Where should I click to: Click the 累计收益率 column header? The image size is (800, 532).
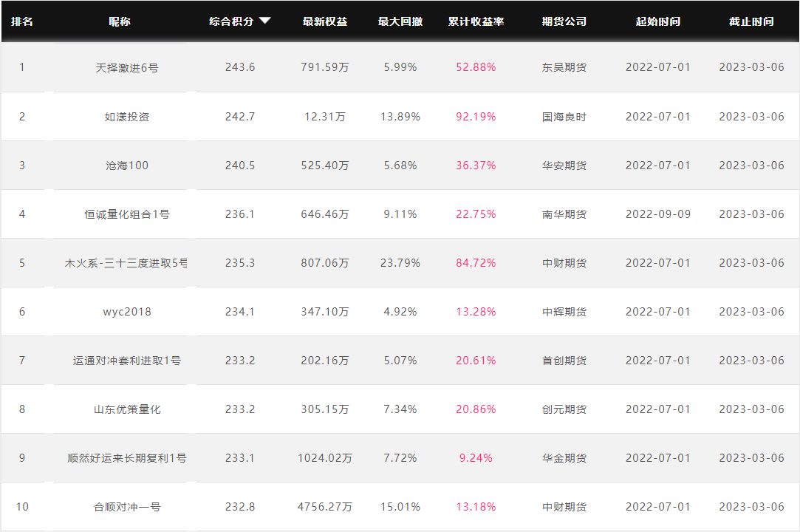click(476, 21)
